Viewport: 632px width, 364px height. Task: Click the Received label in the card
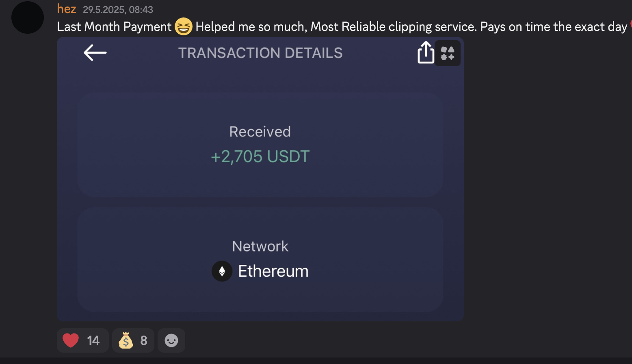(x=260, y=132)
